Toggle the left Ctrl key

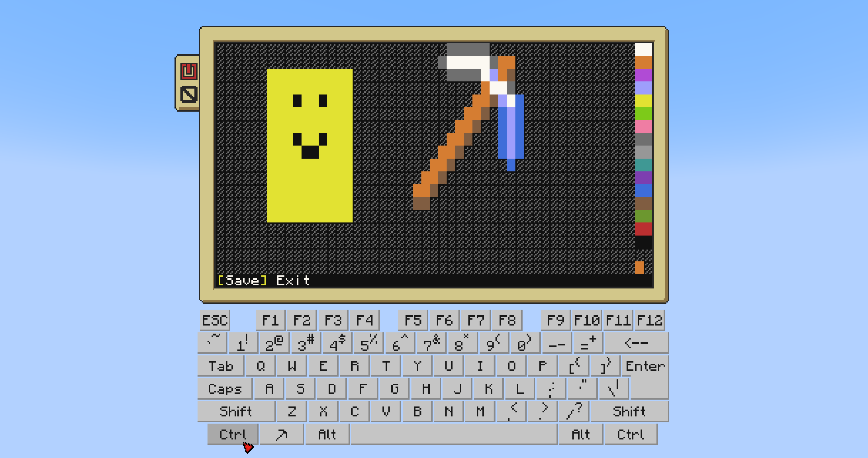(233, 434)
